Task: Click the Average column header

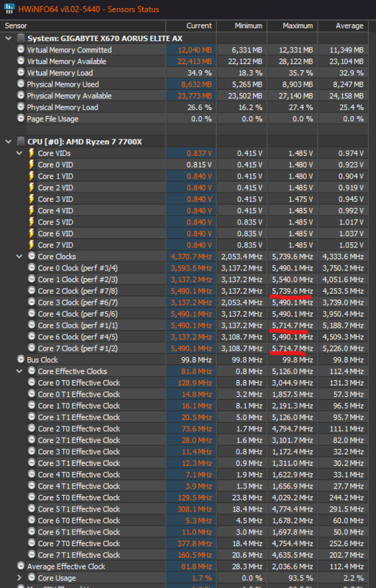Action: [350, 26]
